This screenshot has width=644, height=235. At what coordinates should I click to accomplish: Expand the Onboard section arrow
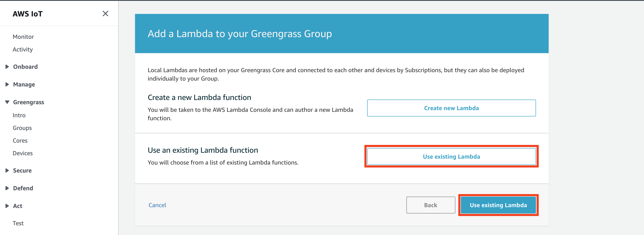(x=7, y=67)
